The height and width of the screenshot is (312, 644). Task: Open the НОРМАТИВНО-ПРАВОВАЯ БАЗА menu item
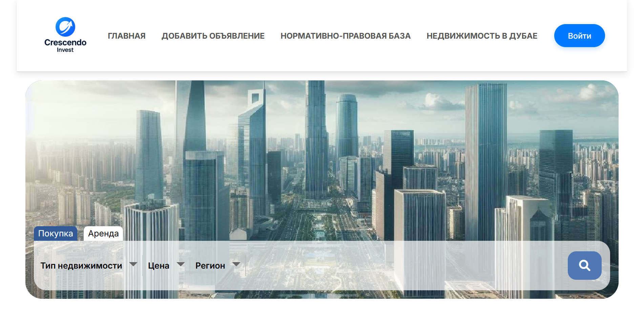(346, 36)
